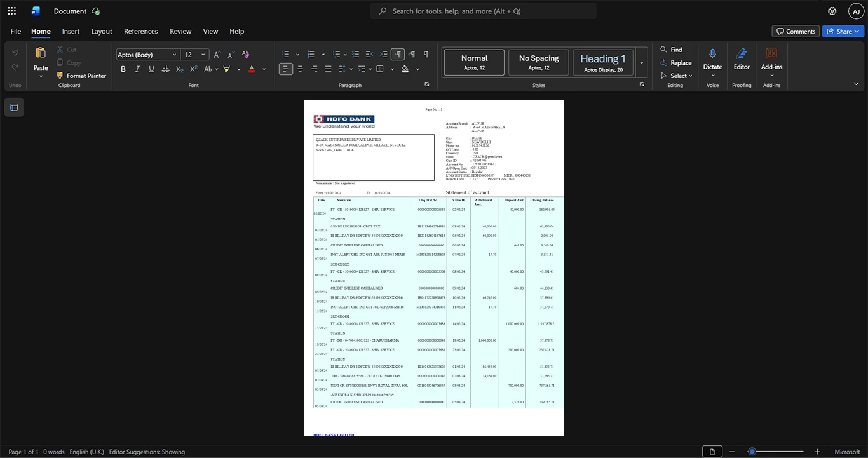This screenshot has height=458, width=868.
Task: Switch to the View tab
Action: pos(210,31)
